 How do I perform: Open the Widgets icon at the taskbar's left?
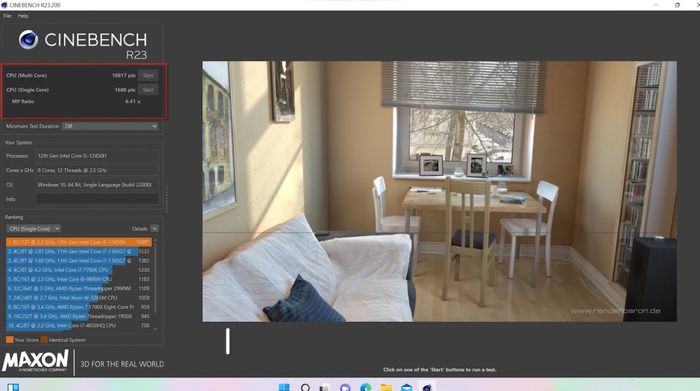coord(13,387)
